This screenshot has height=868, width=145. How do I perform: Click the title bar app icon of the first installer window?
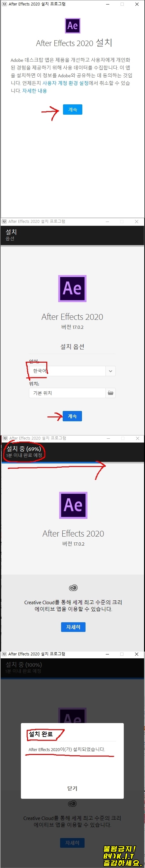tap(4, 4)
